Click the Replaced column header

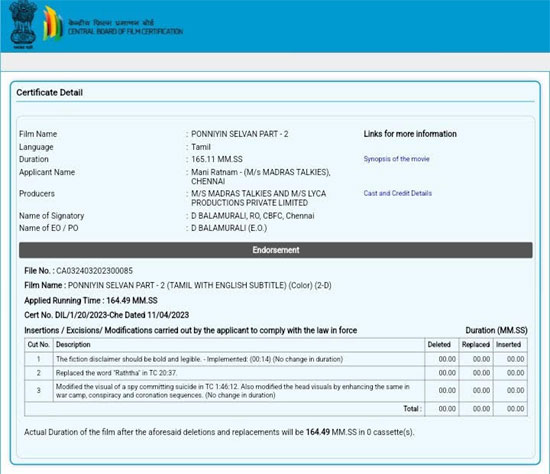[476, 345]
